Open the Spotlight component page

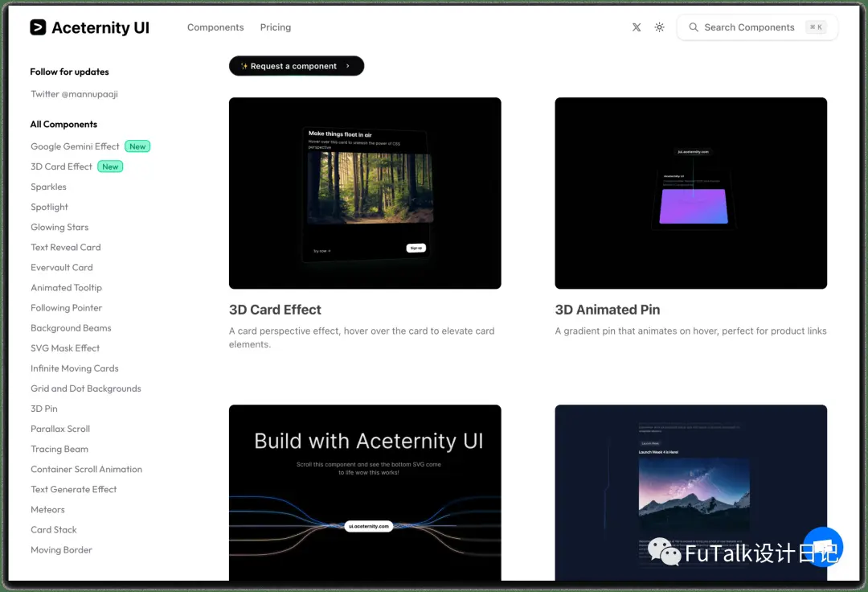[x=49, y=207]
